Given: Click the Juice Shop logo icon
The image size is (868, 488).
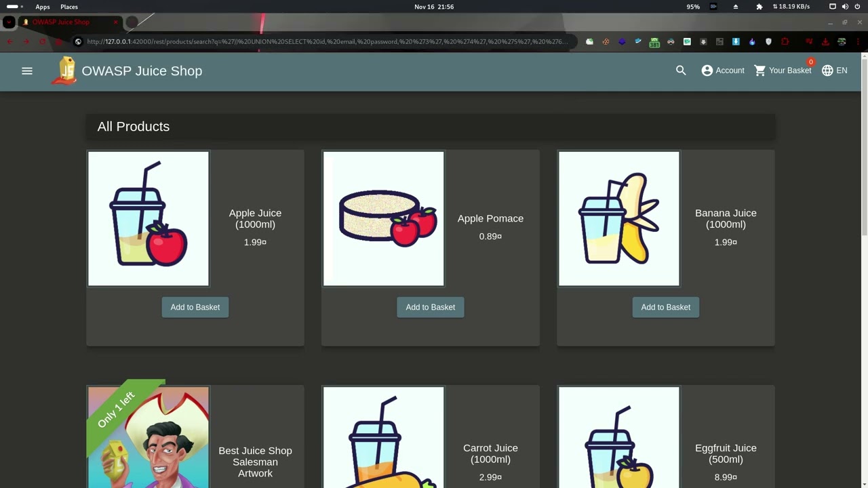Looking at the screenshot, I should click(64, 71).
